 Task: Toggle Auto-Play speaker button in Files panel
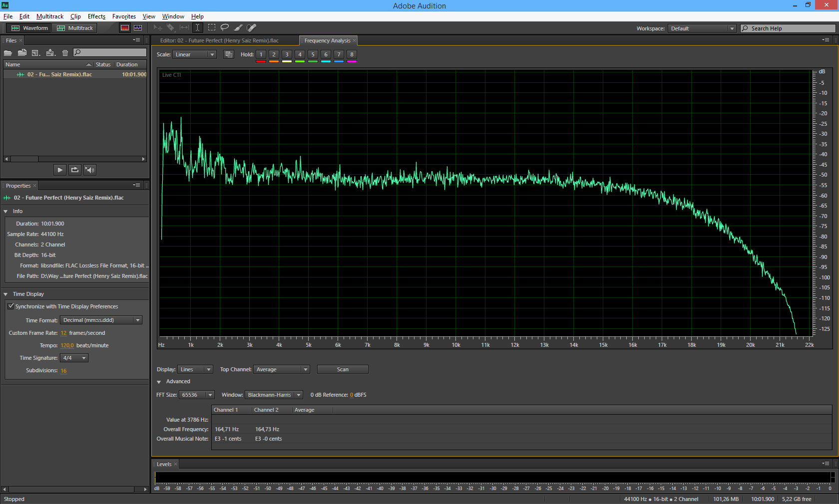tap(90, 170)
